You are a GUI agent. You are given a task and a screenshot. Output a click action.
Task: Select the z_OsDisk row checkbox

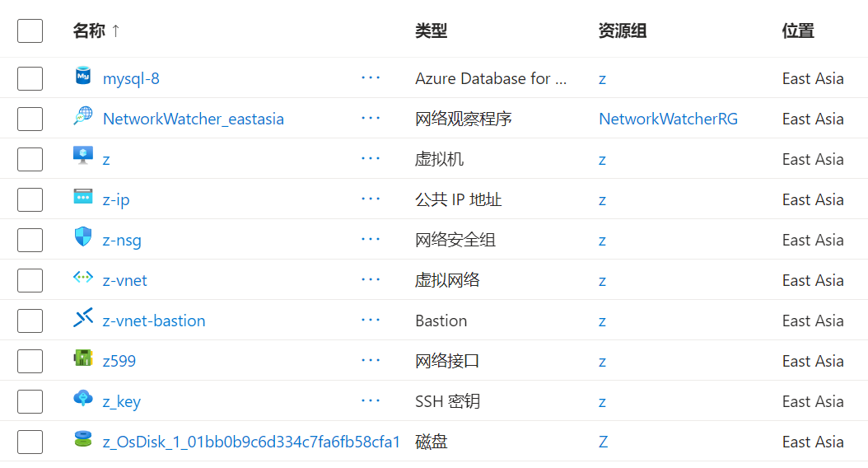[x=30, y=442]
